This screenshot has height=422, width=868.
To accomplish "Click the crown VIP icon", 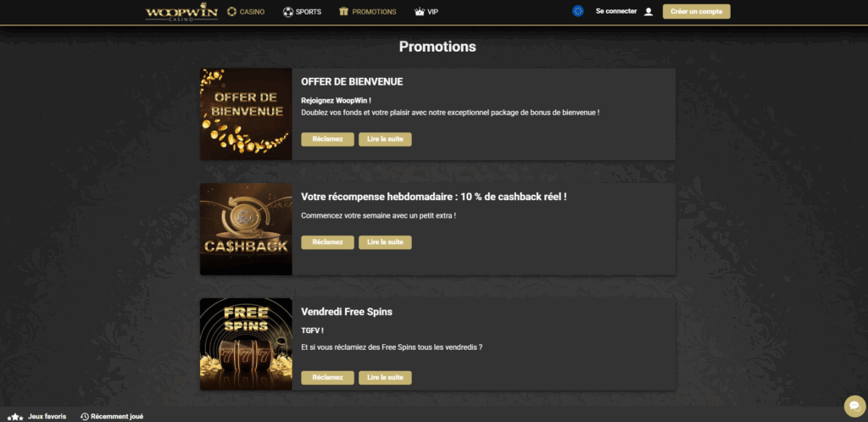I will [420, 12].
